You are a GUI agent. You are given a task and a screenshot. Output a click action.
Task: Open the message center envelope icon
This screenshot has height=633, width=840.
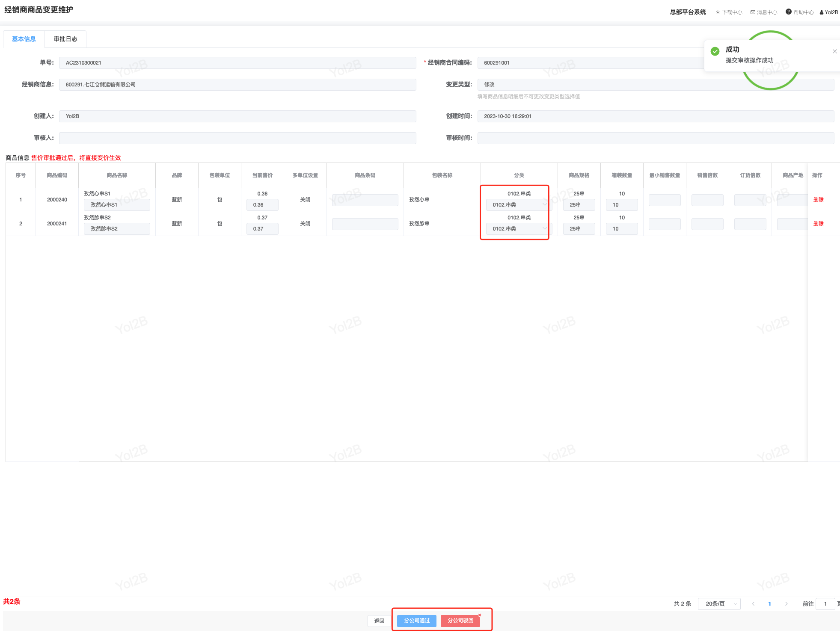pyautogui.click(x=753, y=12)
